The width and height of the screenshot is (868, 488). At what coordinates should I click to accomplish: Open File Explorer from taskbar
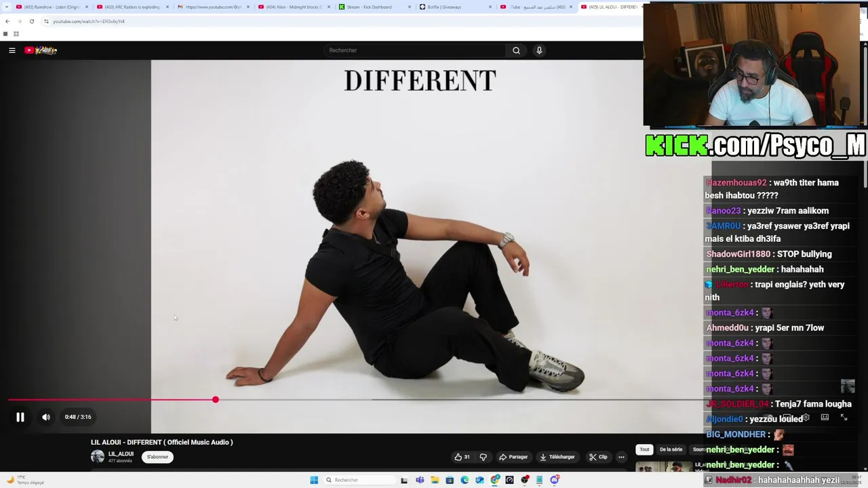pyautogui.click(x=435, y=480)
